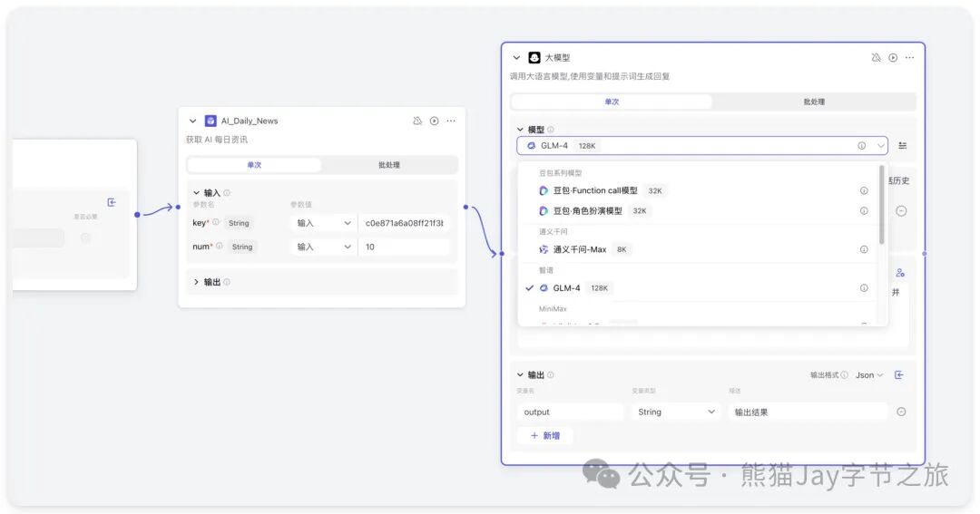Run the AI_Daily_News node test

pos(434,121)
